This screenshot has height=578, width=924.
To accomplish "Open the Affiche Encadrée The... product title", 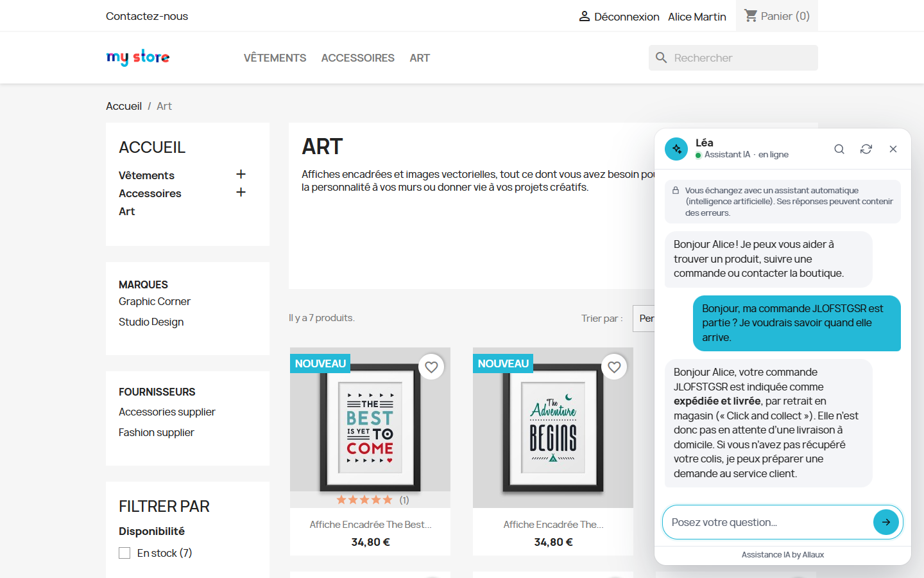I will click(x=553, y=525).
